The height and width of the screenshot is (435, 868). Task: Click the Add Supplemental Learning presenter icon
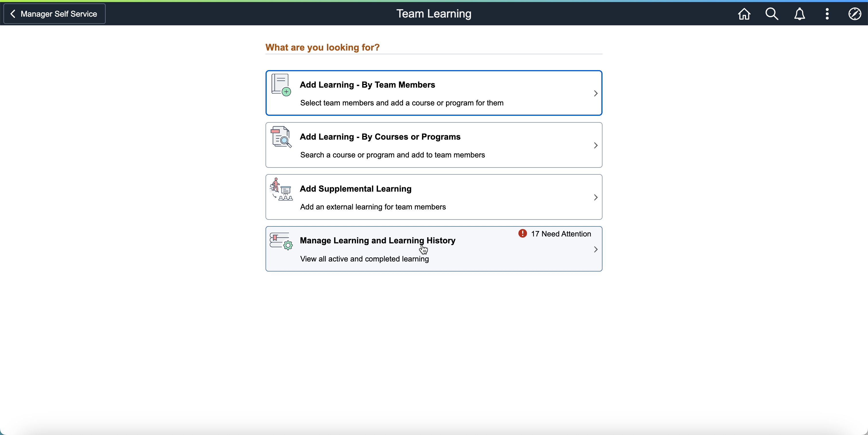tap(281, 189)
